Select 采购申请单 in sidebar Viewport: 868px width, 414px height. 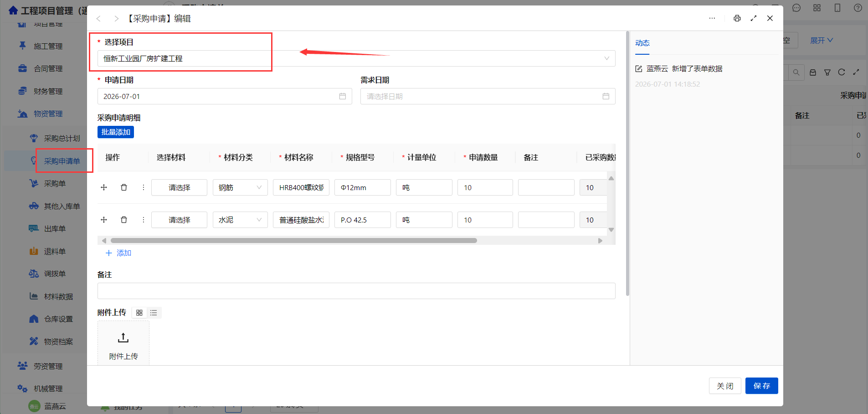(x=62, y=161)
